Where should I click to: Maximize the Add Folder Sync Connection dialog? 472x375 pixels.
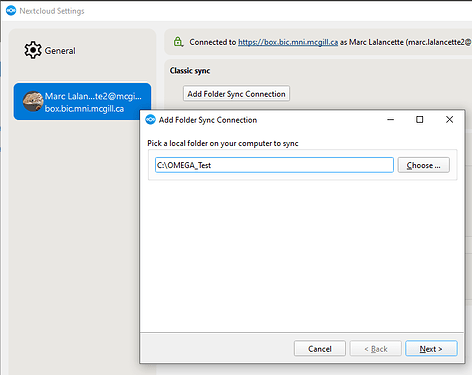420,119
